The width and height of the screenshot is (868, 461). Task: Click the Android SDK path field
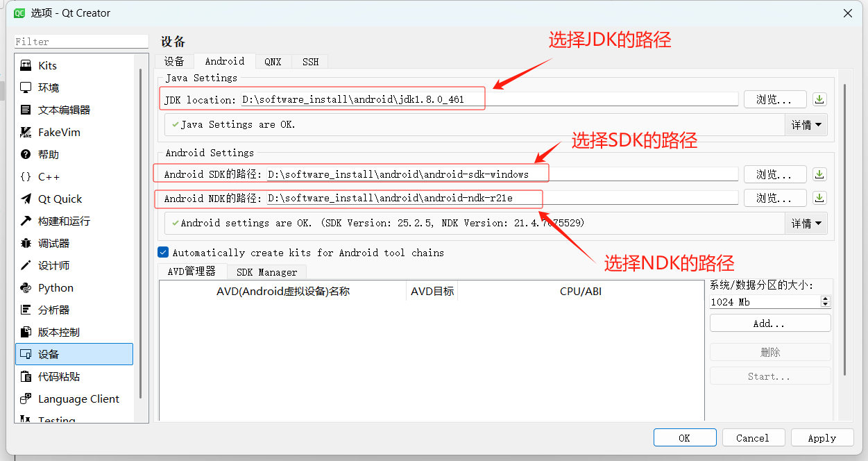pos(502,174)
